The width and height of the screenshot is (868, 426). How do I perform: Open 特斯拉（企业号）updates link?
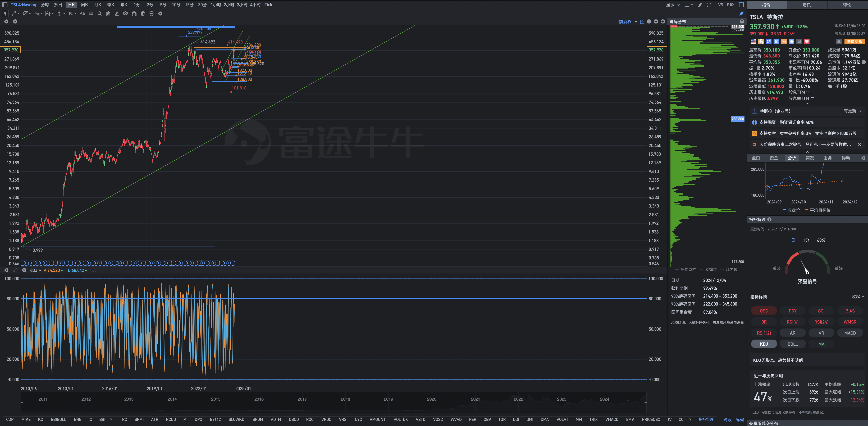click(807, 111)
